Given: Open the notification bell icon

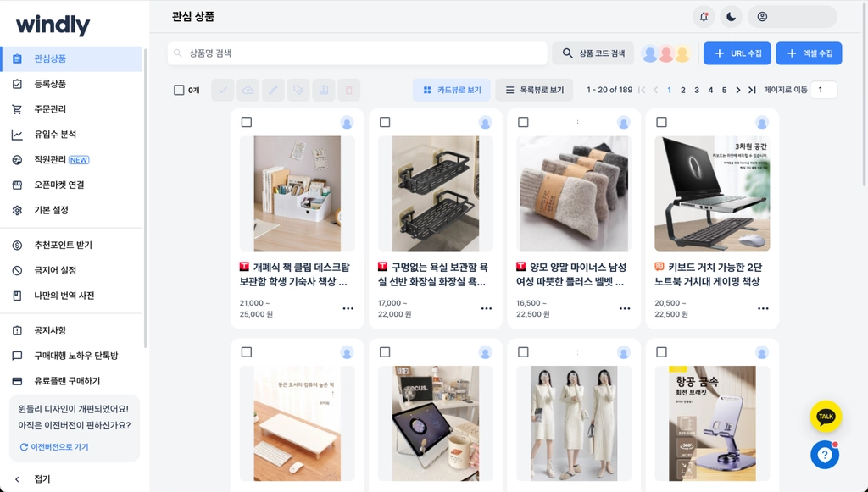Looking at the screenshot, I should click(704, 17).
